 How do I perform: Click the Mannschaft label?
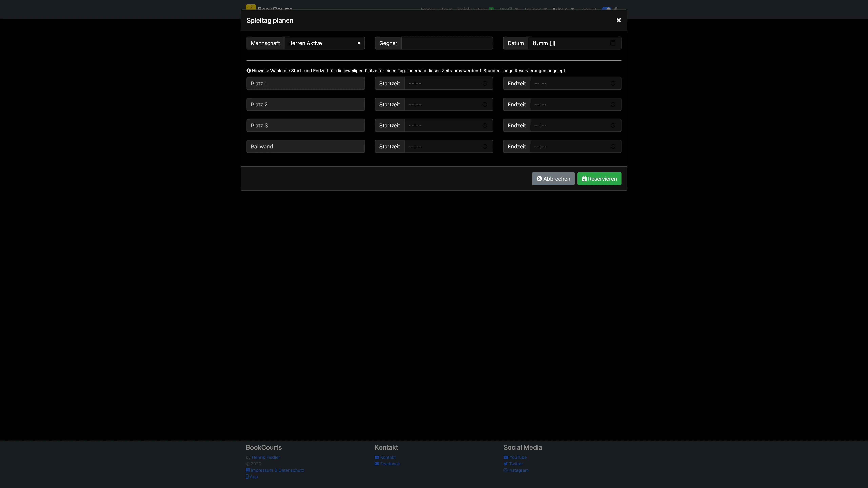(x=265, y=43)
